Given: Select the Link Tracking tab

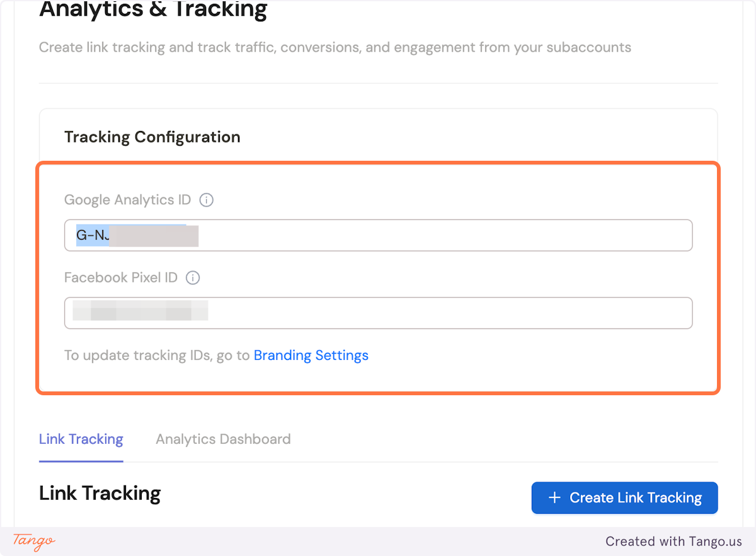Looking at the screenshot, I should point(81,439).
